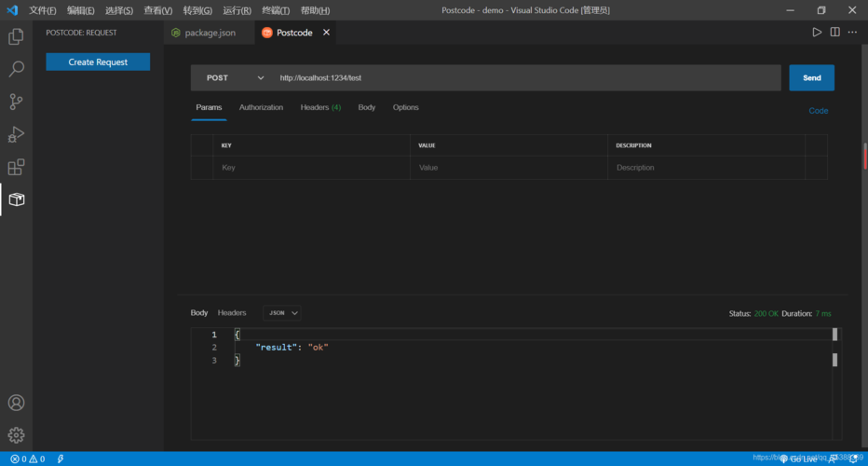The image size is (868, 466).
Task: Open the Explorer view in activity bar
Action: pos(16,36)
